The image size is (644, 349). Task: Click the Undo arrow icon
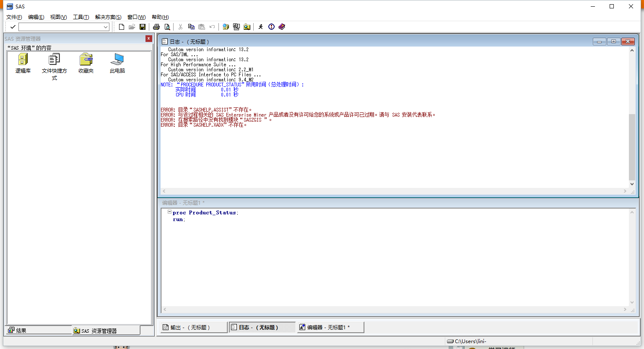click(212, 27)
